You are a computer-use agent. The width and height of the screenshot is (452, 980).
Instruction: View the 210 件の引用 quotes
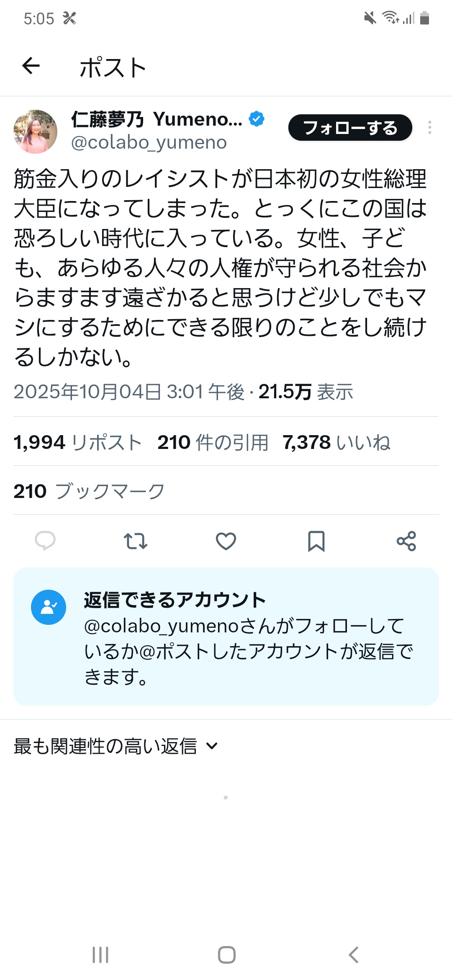(x=213, y=442)
